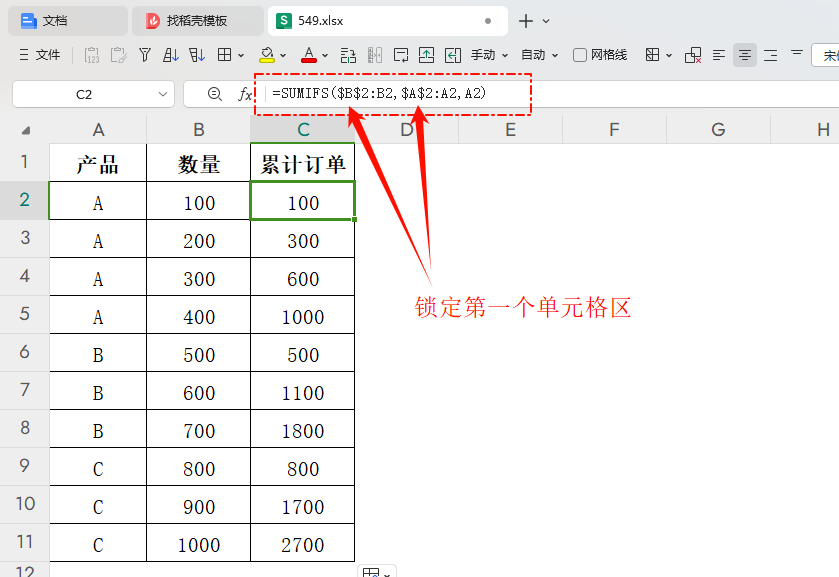Click the paste options icon below table

point(377,571)
